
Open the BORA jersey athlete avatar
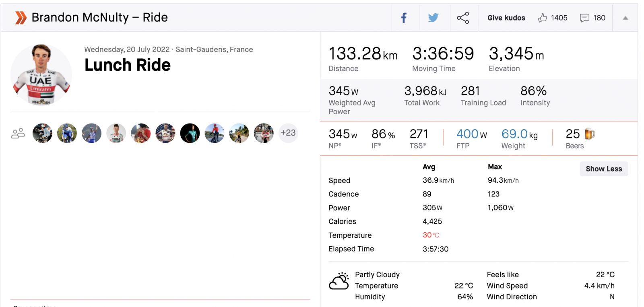coord(116,133)
